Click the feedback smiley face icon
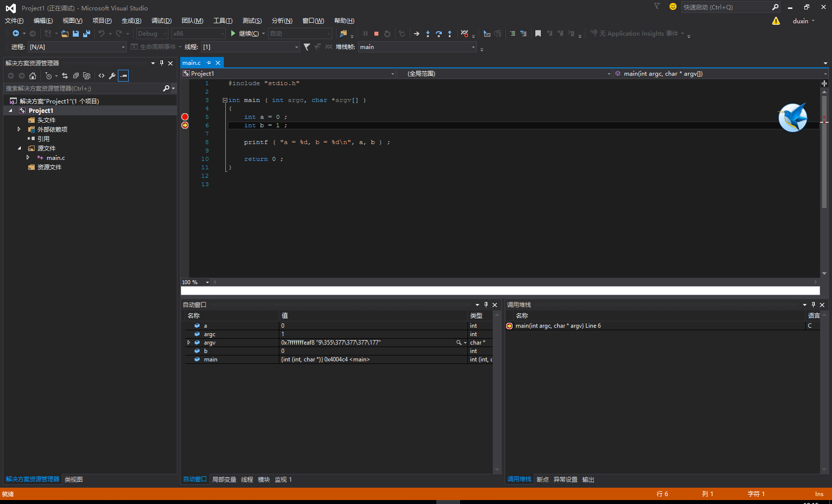The height and width of the screenshot is (504, 832). tap(673, 6)
